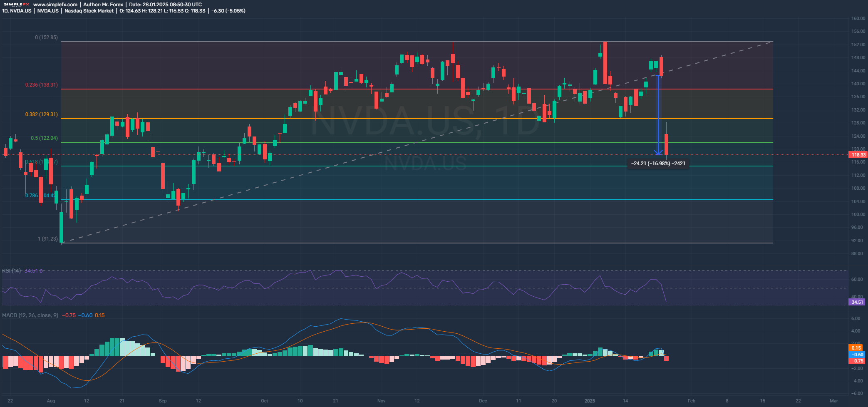Click the -24.21 (-16.98%) measurement label
Screen dimensions: 868x407
(657, 164)
